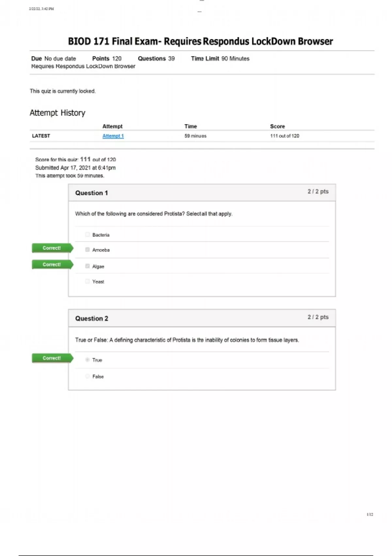Click the Correct! badge beside Algae
Viewport: 392px width, 556px height.
pyautogui.click(x=52, y=264)
